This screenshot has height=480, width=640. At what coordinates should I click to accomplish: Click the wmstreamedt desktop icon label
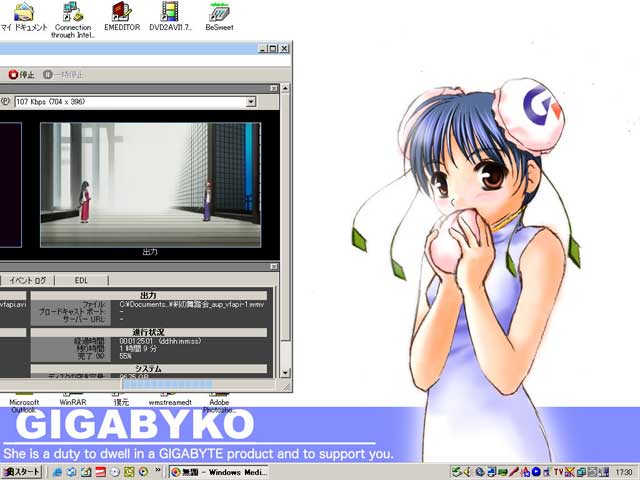(169, 401)
